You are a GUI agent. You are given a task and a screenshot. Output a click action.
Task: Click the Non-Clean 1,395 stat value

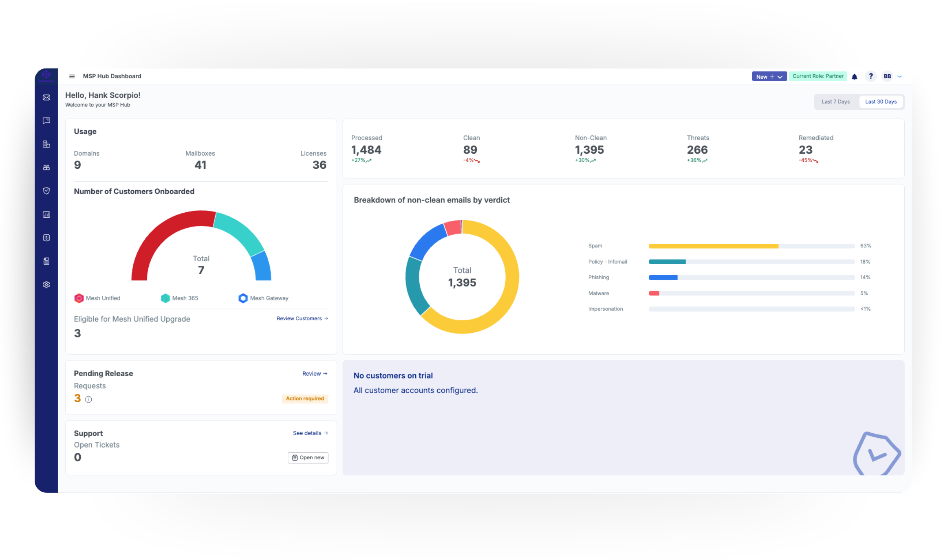coord(589,150)
